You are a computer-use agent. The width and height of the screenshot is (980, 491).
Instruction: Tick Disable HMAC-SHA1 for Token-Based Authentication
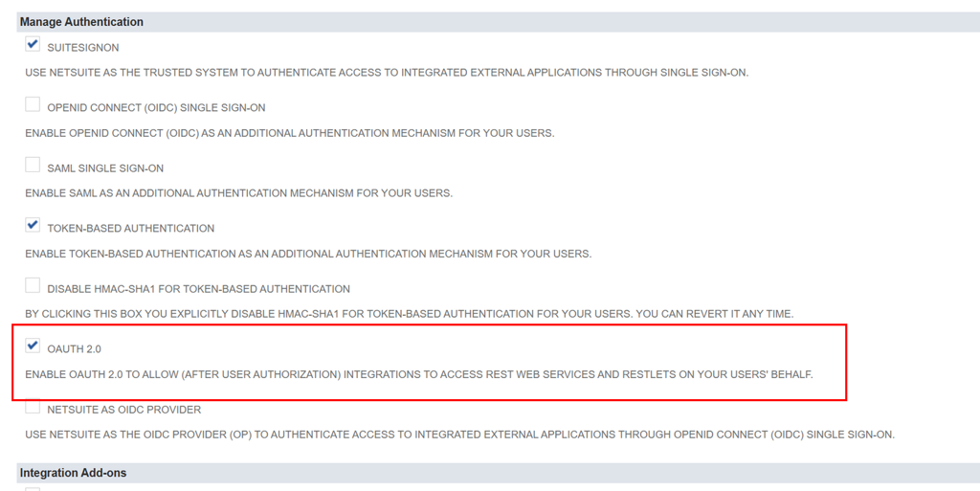click(33, 285)
